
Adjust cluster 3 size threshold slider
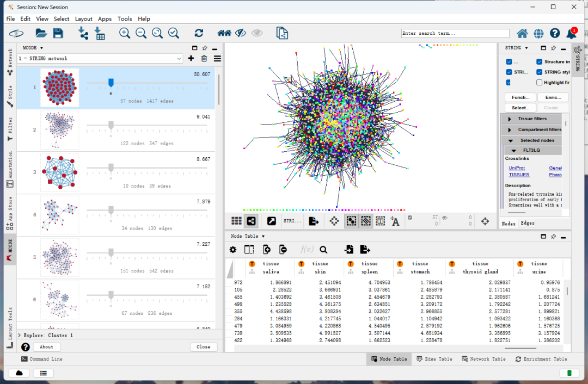point(111,168)
